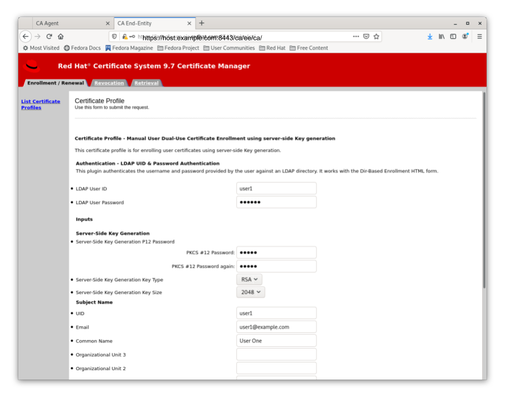The height and width of the screenshot is (399, 532).
Task: Open Free Content bookmarks folder
Action: 309,48
